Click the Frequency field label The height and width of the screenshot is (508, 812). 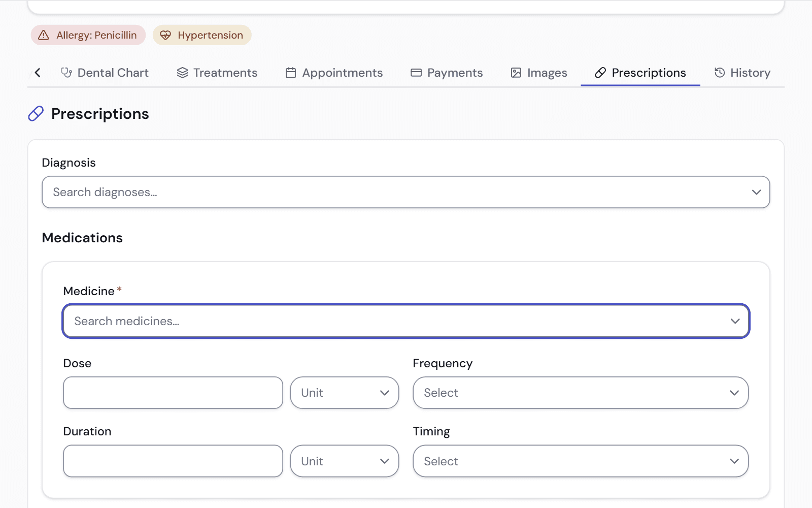[x=443, y=363]
